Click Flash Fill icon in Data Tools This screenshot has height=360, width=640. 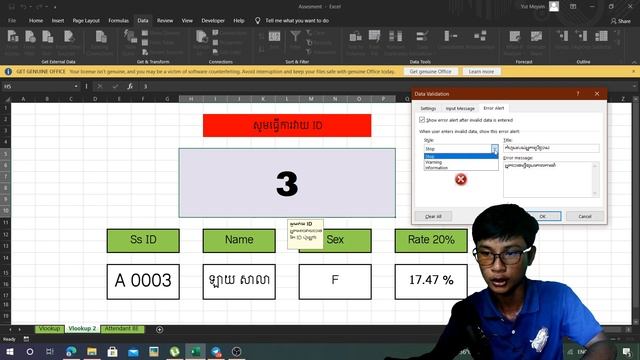(374, 36)
